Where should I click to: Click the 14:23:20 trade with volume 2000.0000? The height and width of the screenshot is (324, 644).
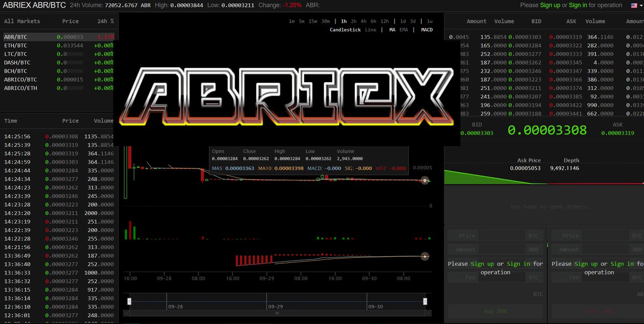pos(59,213)
